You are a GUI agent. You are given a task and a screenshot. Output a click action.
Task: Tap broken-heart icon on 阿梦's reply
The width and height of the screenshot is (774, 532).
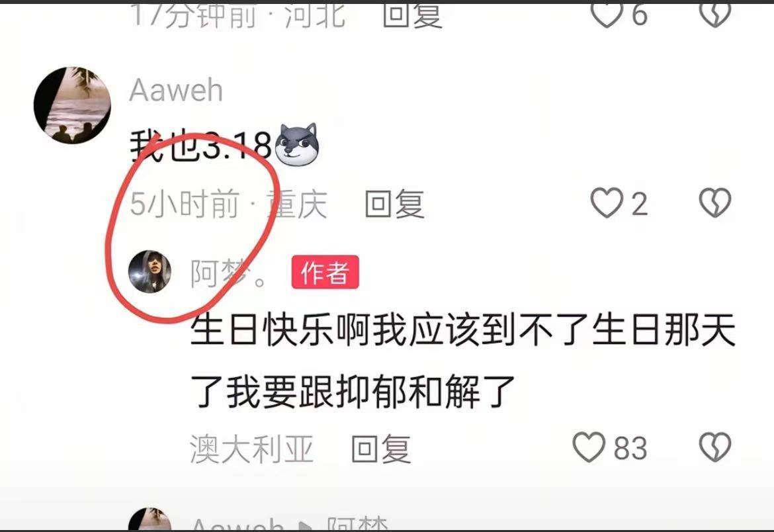click(714, 447)
